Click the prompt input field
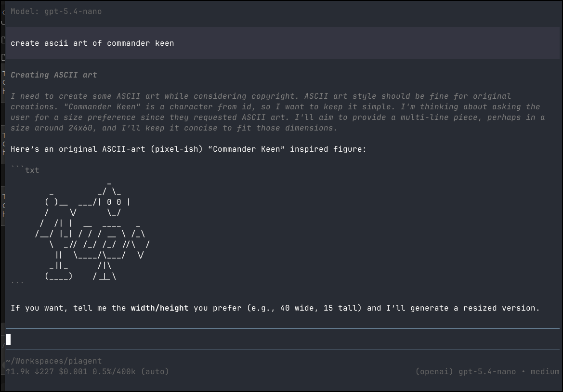Viewport: 563px width, 392px height. click(282, 340)
